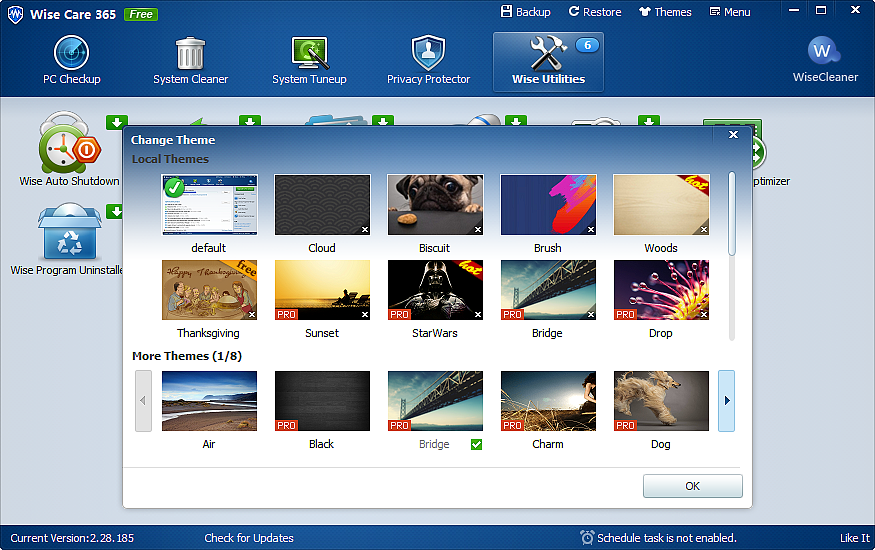Close the Change Theme dialog
Screen dimensions: 875x550
733,134
